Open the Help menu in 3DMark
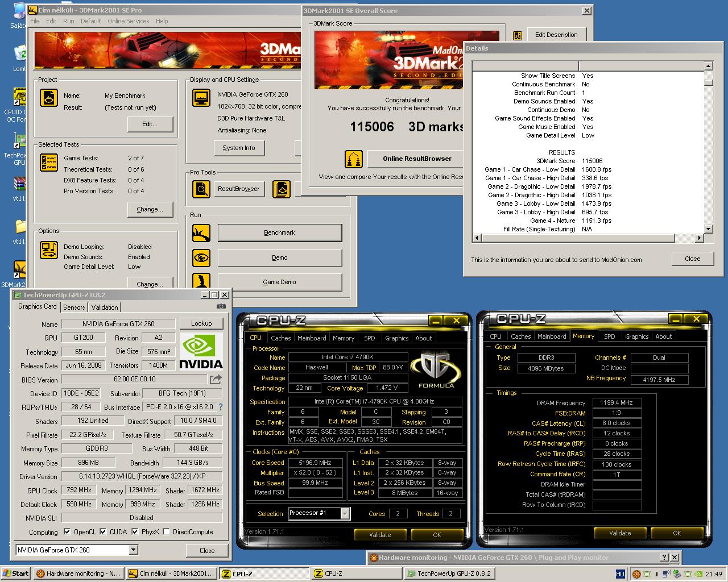This screenshot has height=582, width=728. [x=162, y=21]
